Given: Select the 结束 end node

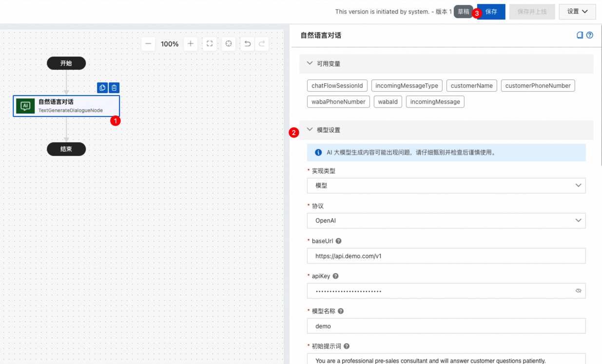Looking at the screenshot, I should [x=66, y=149].
